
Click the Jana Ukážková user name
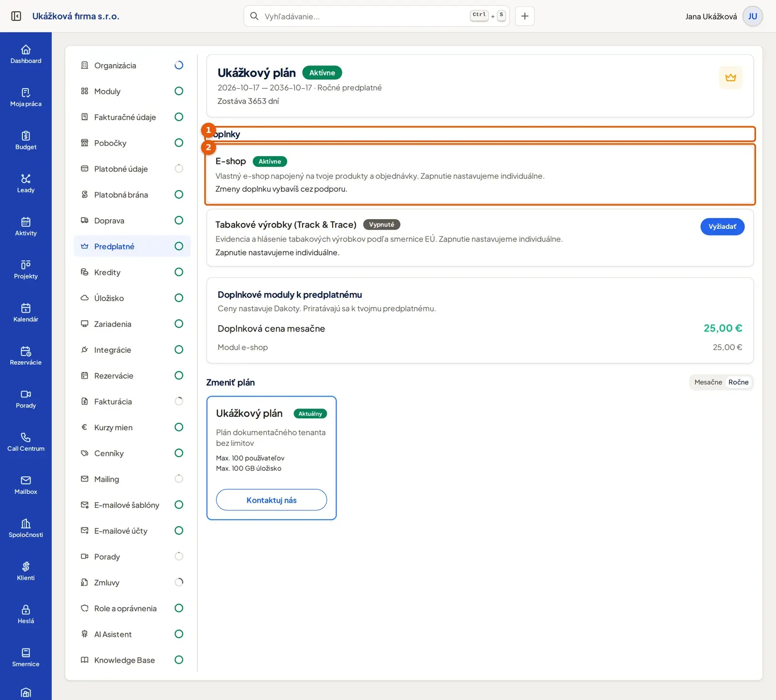(x=711, y=16)
